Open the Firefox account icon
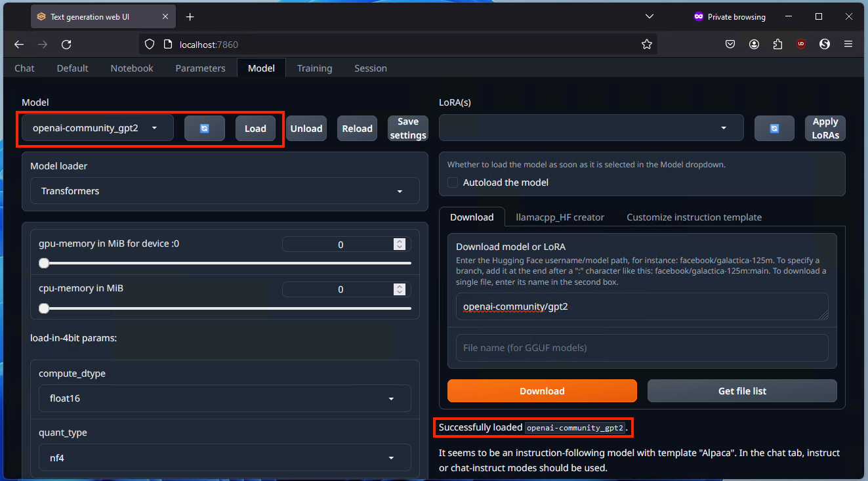868x481 pixels. (754, 44)
